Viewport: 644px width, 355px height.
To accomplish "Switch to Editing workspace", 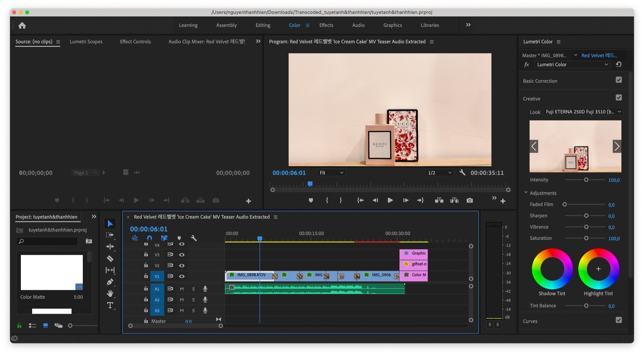I will click(263, 25).
